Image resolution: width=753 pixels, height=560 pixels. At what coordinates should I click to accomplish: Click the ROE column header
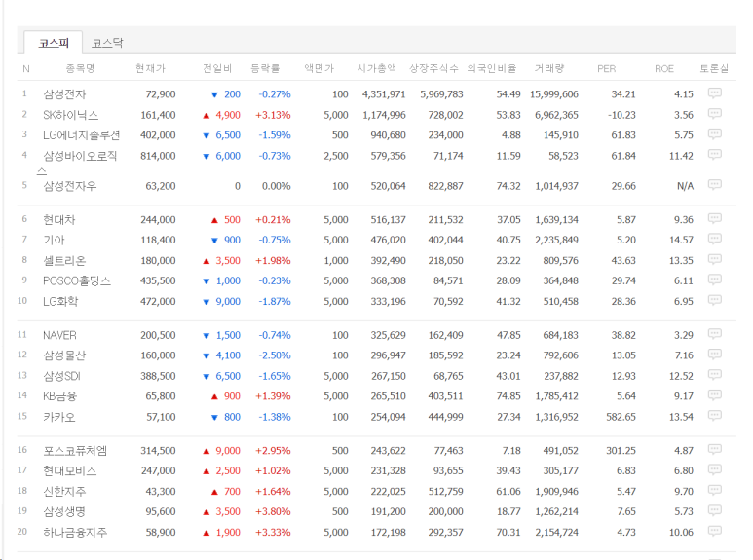coord(664,69)
